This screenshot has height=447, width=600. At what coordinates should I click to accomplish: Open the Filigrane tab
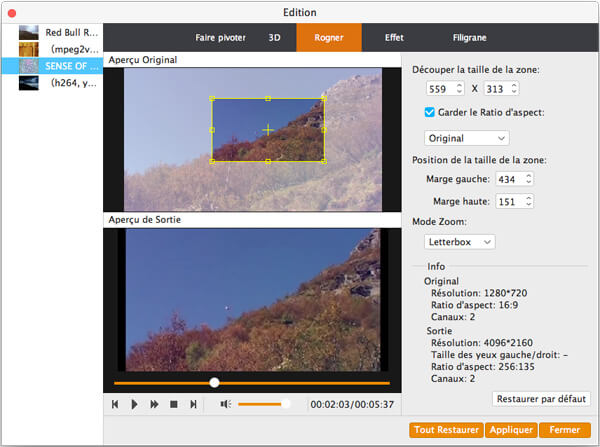pos(469,37)
